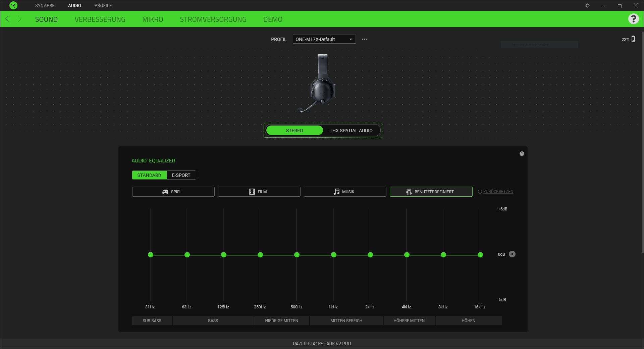Image resolution: width=644 pixels, height=349 pixels.
Task: Switch to the VERBESSERUNG tab
Action: tap(100, 19)
